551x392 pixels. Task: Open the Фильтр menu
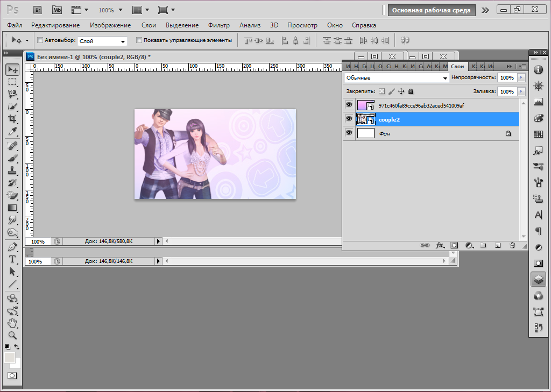click(218, 25)
